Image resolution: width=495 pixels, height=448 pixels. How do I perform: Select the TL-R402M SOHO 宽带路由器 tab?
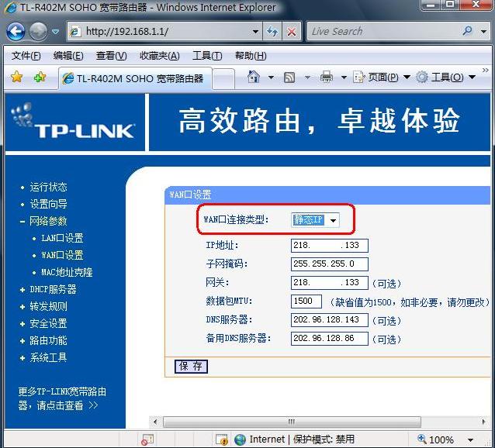[x=135, y=78]
